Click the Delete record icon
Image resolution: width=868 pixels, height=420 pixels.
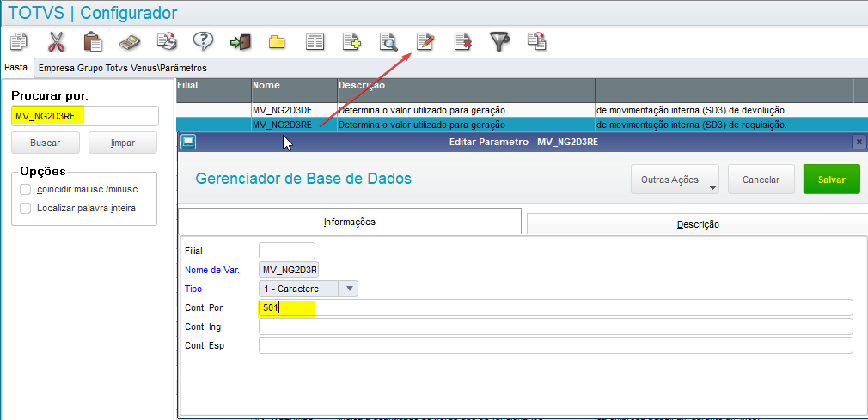click(462, 42)
